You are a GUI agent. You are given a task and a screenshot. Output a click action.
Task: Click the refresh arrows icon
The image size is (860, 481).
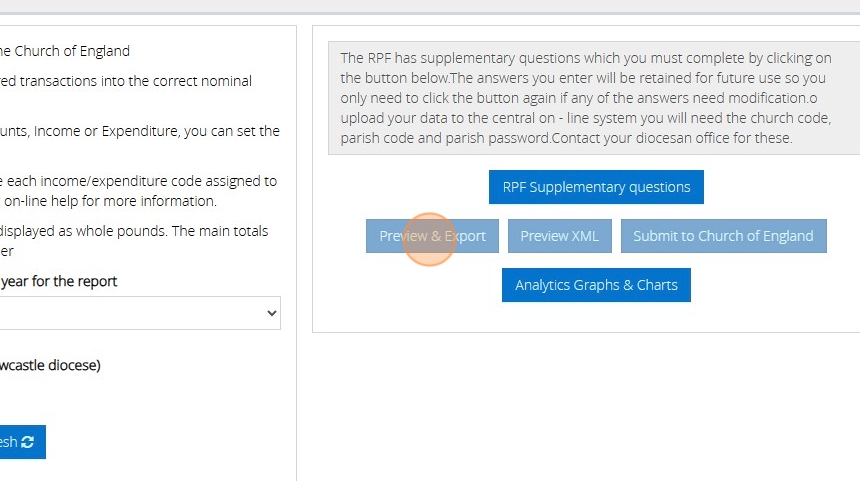click(27, 442)
